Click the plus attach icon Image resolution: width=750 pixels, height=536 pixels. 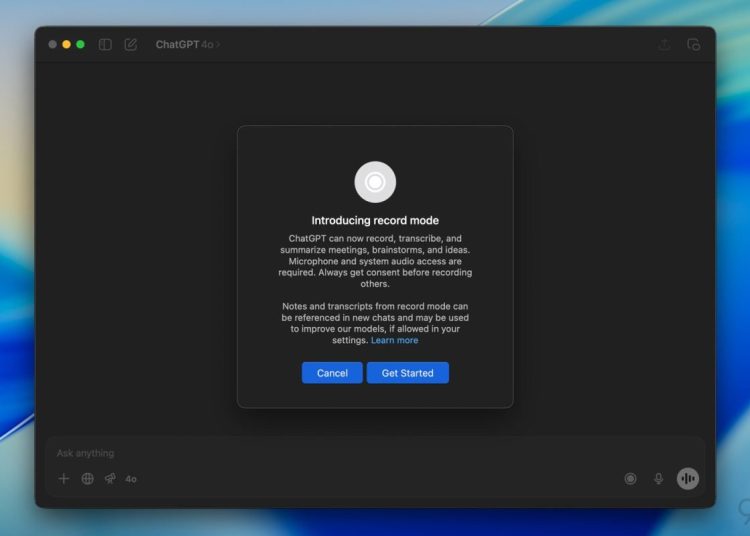tap(64, 479)
